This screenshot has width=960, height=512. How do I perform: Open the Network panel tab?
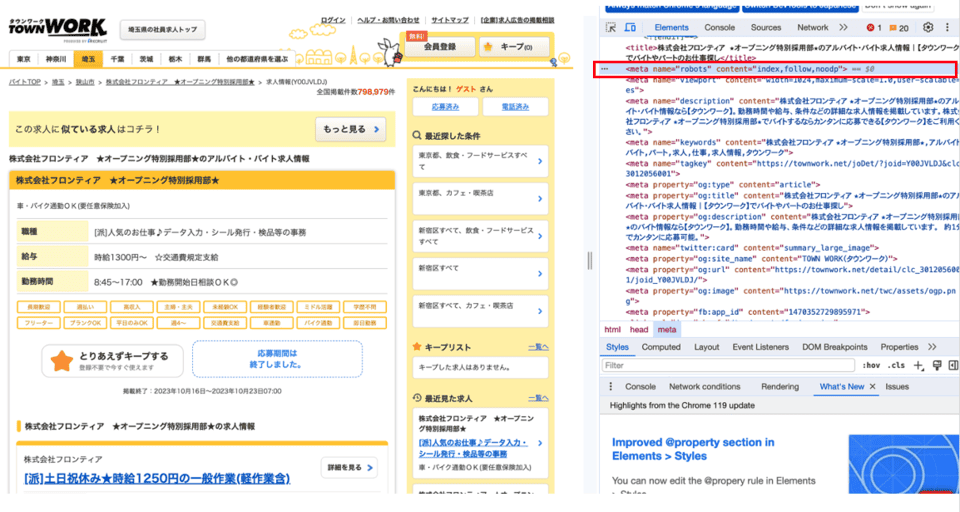[812, 28]
